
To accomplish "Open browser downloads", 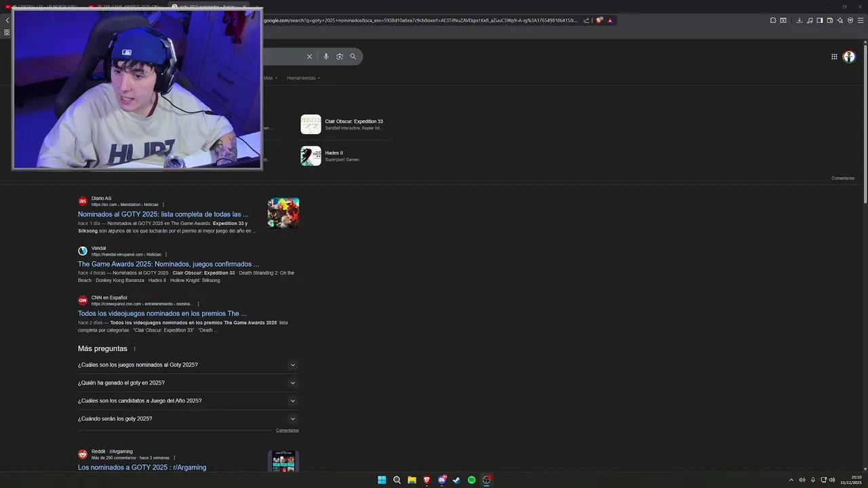I will 800,20.
